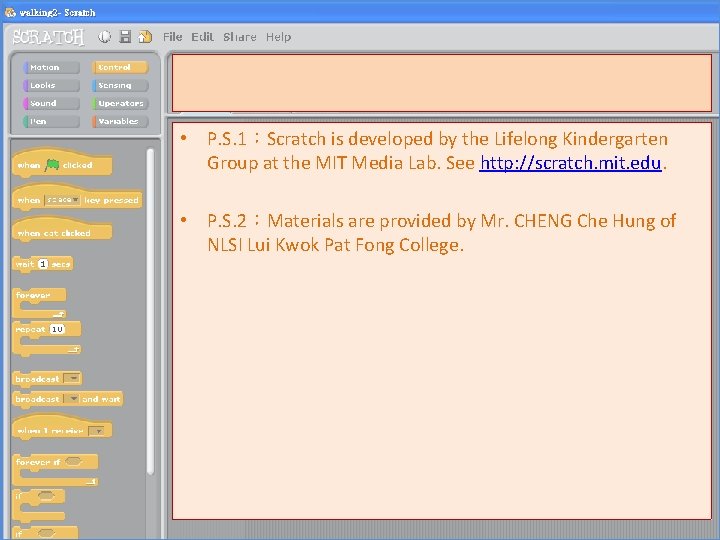This screenshot has width=720, height=540.
Task: Click the forever loop block
Action: [x=39, y=303]
